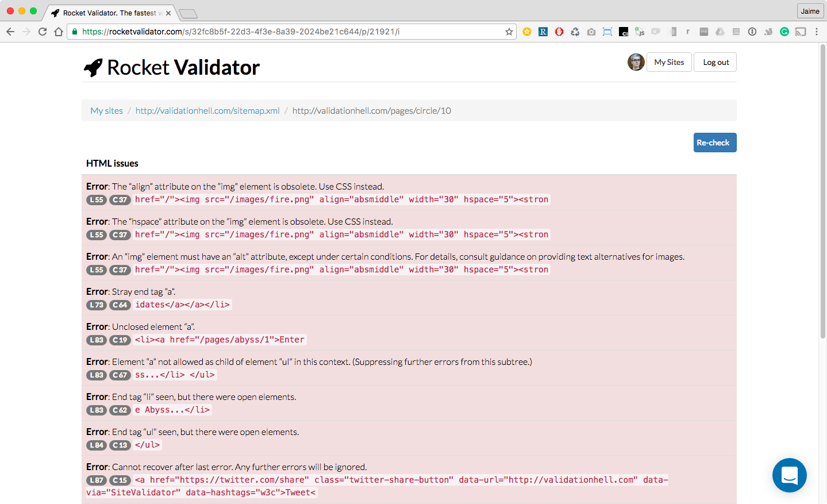This screenshot has height=504, width=827.
Task: Click the C19 badge for unclosed element
Action: click(x=120, y=340)
